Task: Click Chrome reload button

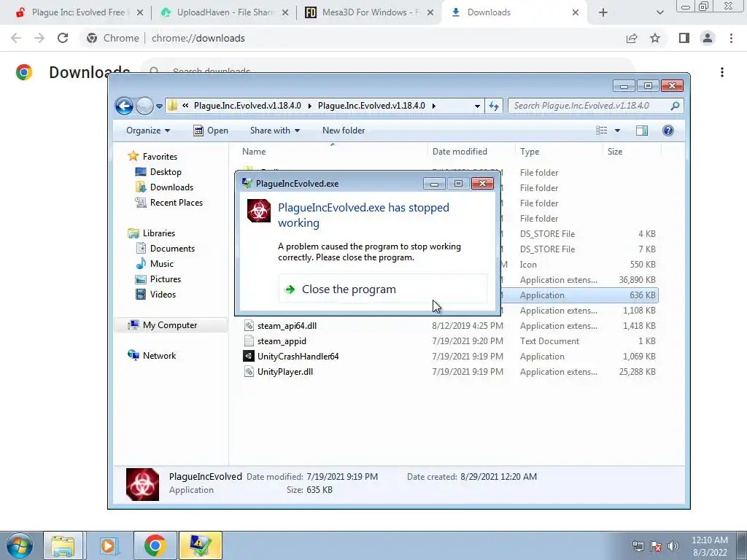Action: coord(63,38)
